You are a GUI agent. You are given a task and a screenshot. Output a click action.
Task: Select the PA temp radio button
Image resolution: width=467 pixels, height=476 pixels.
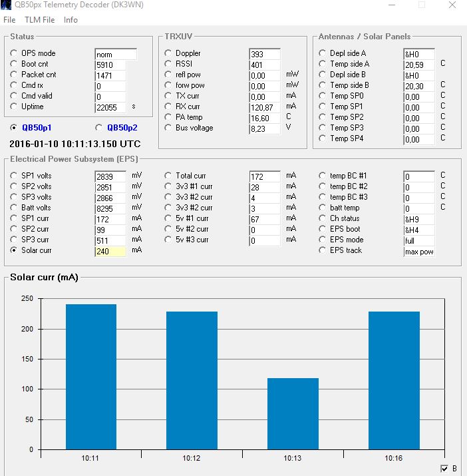pyautogui.click(x=168, y=117)
